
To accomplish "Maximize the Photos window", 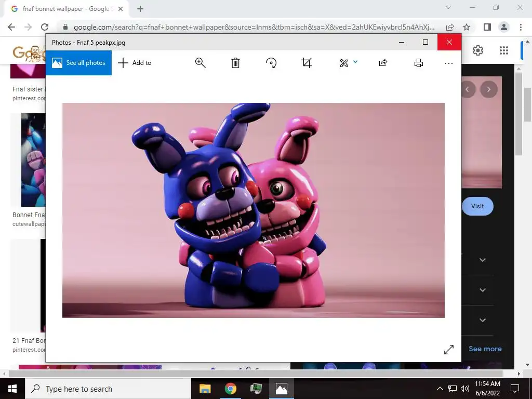I will click(x=425, y=43).
